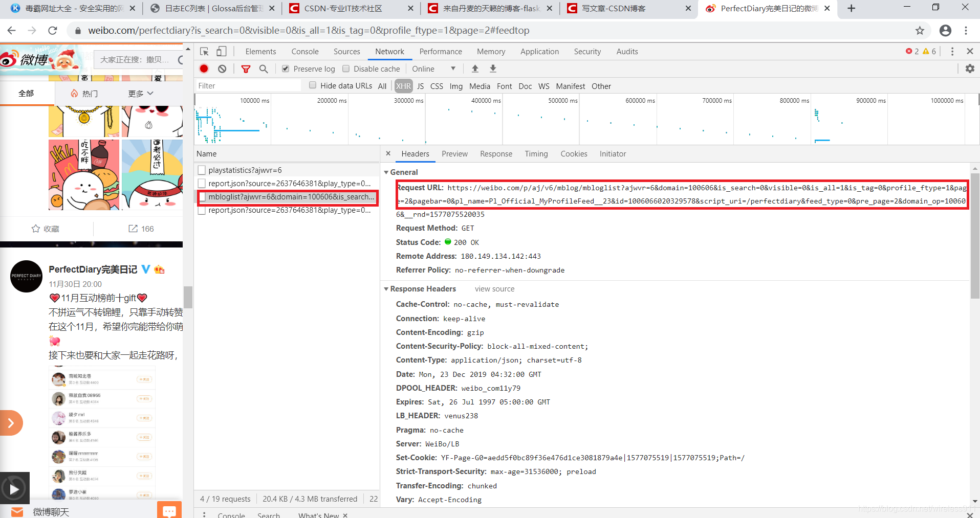Image resolution: width=980 pixels, height=518 pixels.
Task: Close the What's New drawer tab
Action: 345,515
